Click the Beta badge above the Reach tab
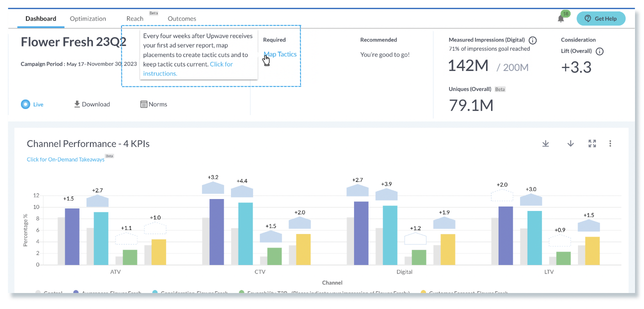Screen dimensions: 644x309 click(x=153, y=13)
